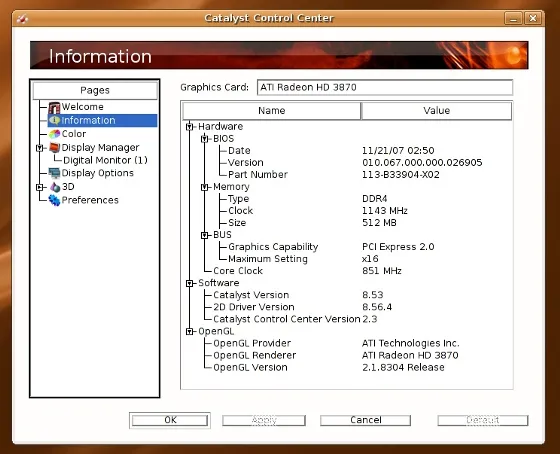Viewport: 560px width, 454px height.
Task: Click the value 2.1.8304 Release
Action: click(x=403, y=368)
